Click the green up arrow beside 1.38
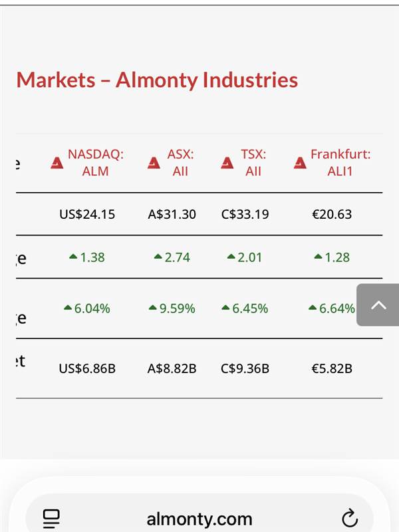Viewport: 399px width, 532px height. point(72,257)
